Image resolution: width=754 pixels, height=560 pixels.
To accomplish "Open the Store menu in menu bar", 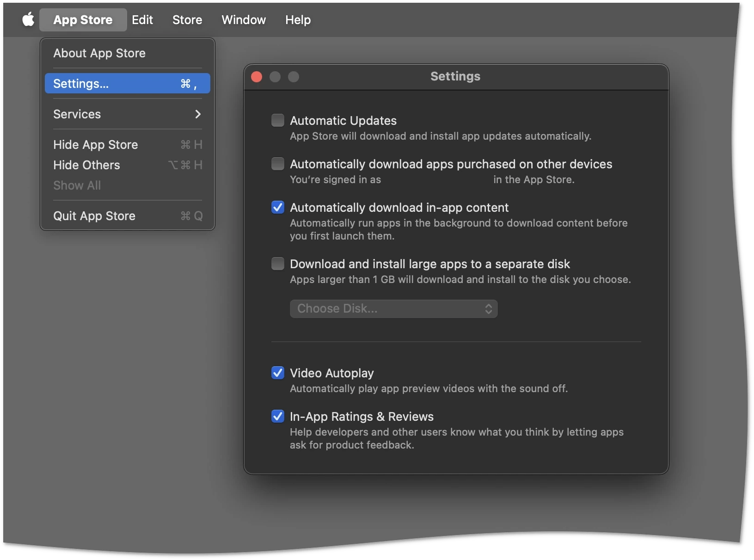I will (187, 20).
